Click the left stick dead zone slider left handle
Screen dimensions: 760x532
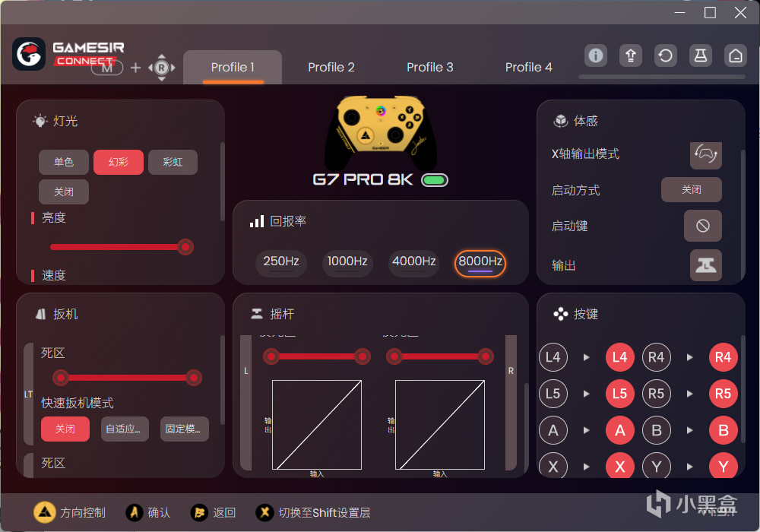[x=271, y=356]
